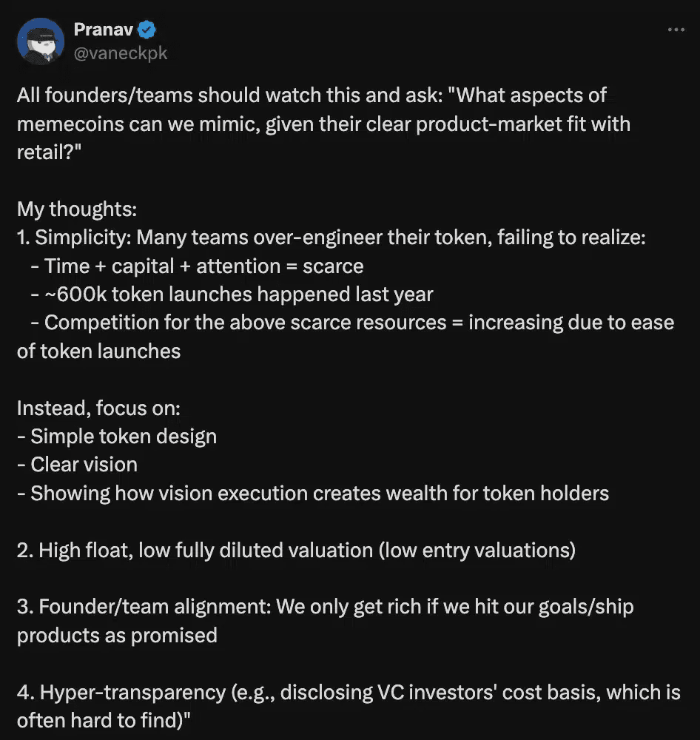This screenshot has width=700, height=740.
Task: Click the blue verified badge icon
Action: point(147,30)
